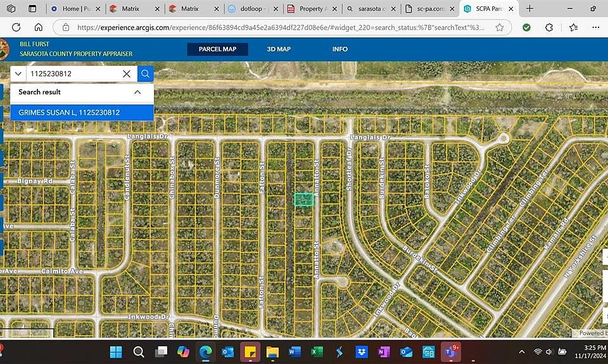Switch to the dotloop browser tab

pos(253,9)
